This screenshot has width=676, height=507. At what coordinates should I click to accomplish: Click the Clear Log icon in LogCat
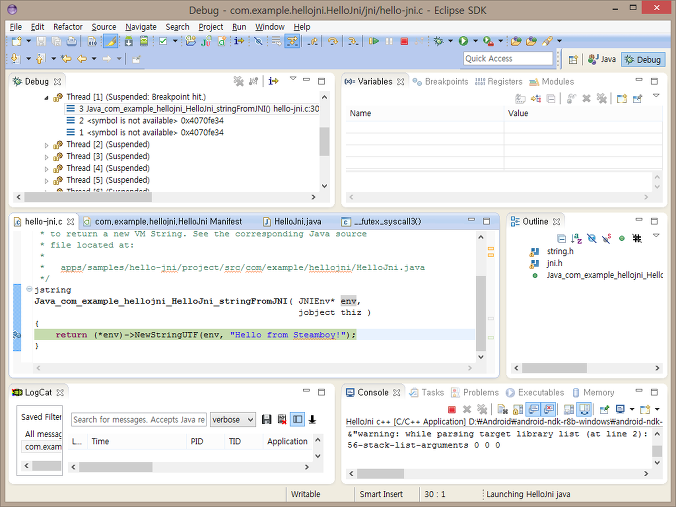coord(282,419)
